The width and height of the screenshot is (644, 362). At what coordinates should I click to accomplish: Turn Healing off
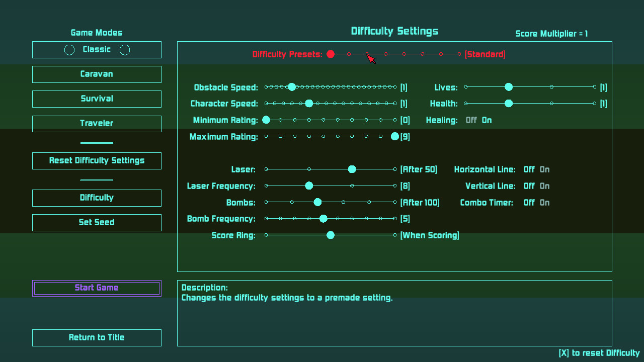(471, 121)
